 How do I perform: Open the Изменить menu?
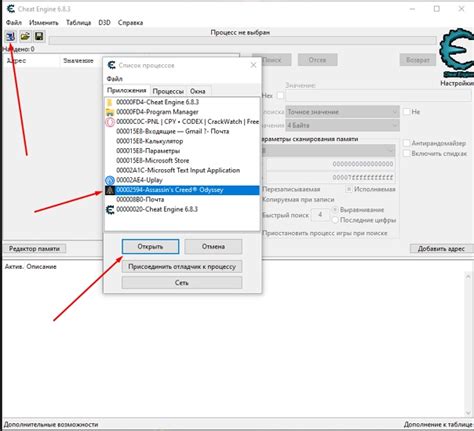pos(44,23)
